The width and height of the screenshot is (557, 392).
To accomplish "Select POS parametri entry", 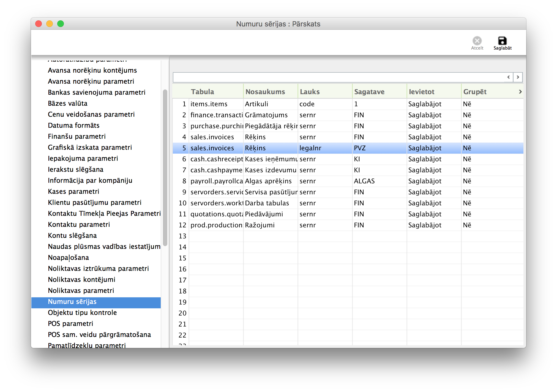I will pos(70,324).
